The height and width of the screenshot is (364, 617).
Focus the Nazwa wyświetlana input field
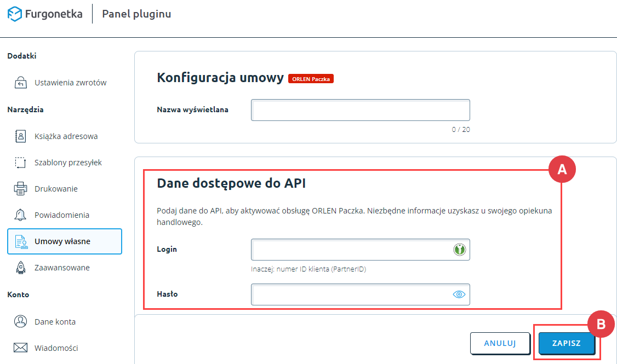click(360, 110)
